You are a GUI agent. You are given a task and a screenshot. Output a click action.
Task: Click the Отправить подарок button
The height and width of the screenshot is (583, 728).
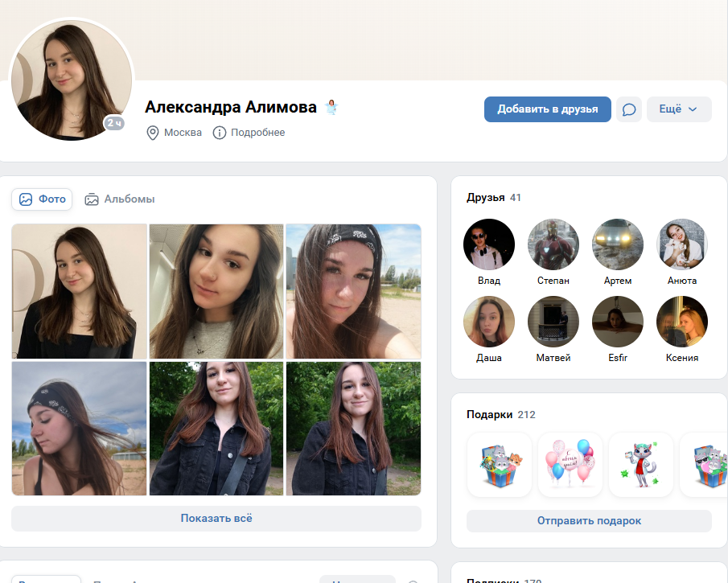(589, 521)
